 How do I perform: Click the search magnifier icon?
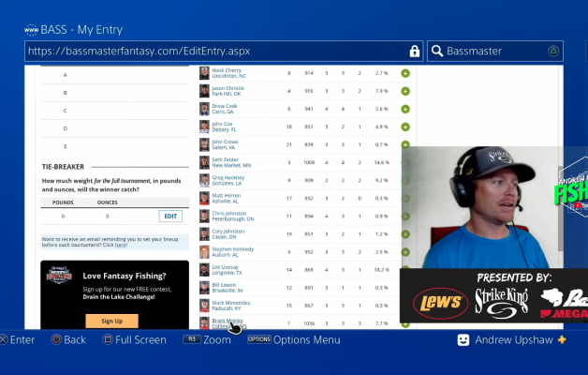[x=437, y=51]
